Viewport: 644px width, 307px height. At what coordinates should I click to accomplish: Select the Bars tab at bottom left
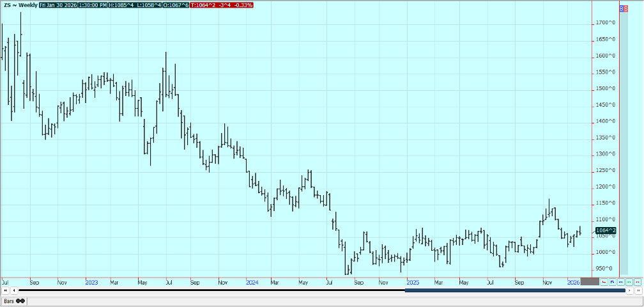pyautogui.click(x=14, y=301)
